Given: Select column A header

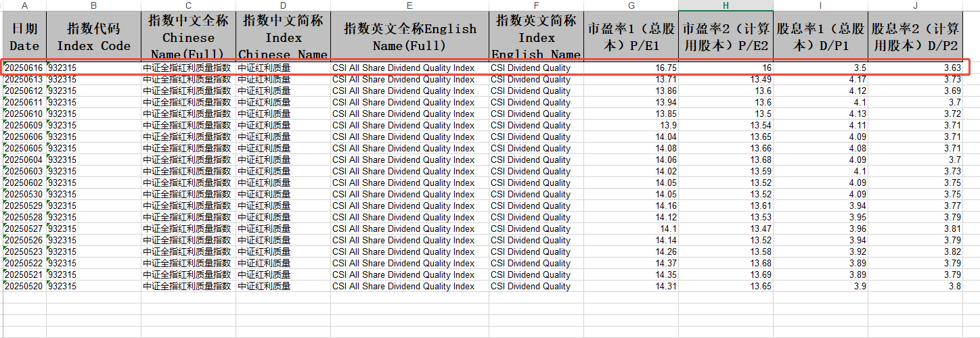Looking at the screenshot, I should pos(25,5).
